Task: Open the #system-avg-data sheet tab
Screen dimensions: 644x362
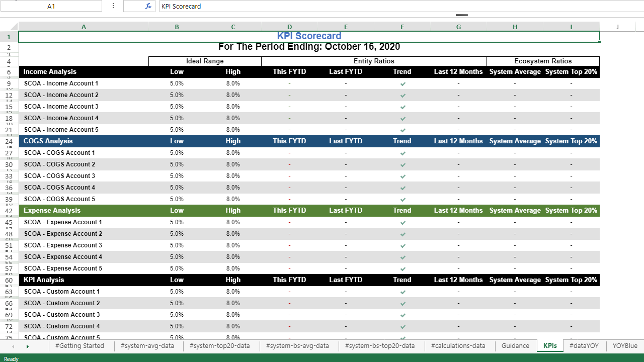Action: tap(147, 346)
